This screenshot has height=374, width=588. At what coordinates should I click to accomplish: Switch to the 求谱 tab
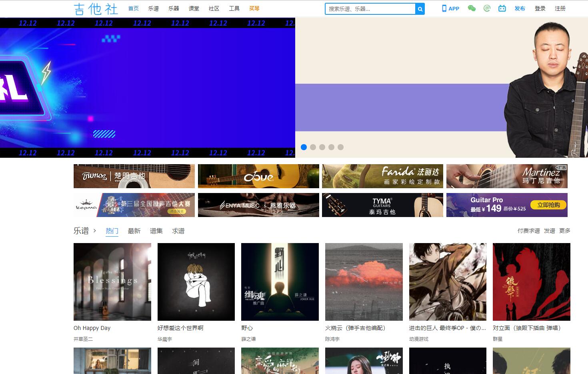pos(178,231)
